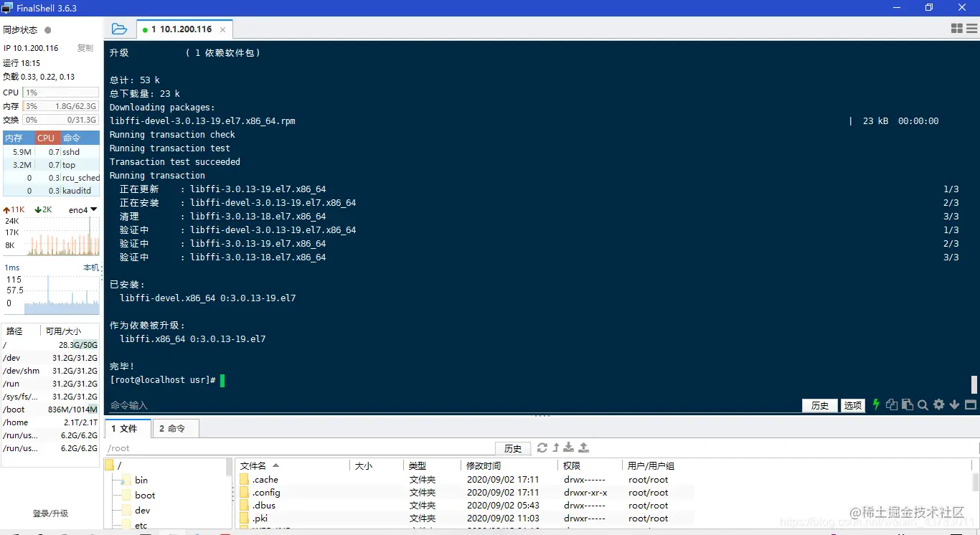Screen dimensions: 980x535
Task: Sort processes by 内存 header
Action: (19, 138)
